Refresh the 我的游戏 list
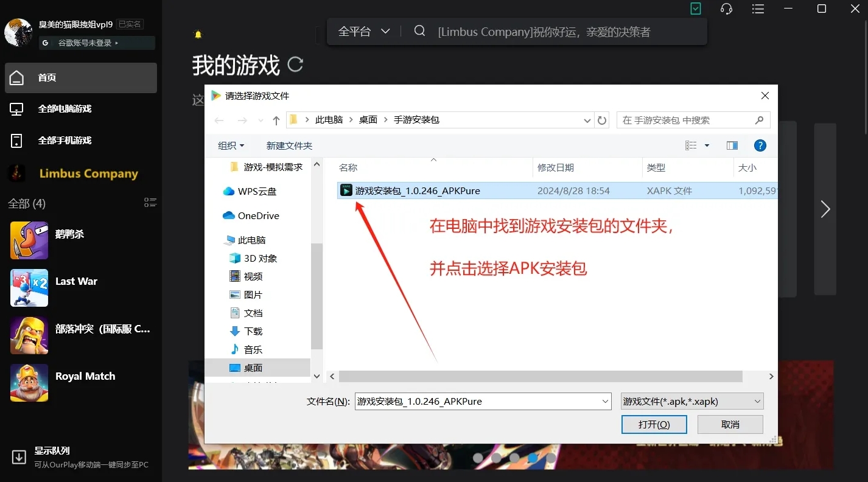The height and width of the screenshot is (482, 868). coord(295,65)
